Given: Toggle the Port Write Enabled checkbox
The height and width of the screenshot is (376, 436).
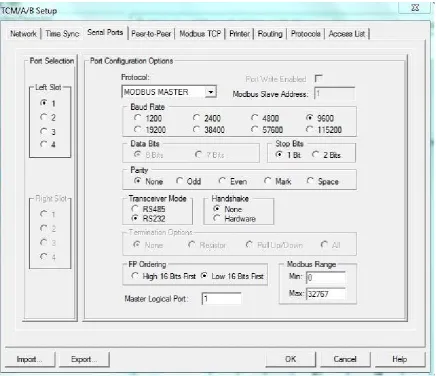Looking at the screenshot, I should pos(318,78).
